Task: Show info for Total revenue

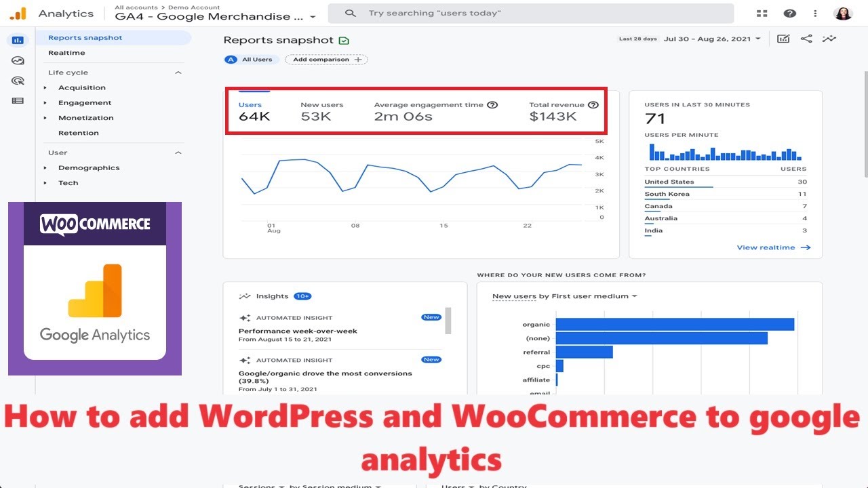Action: coord(593,105)
